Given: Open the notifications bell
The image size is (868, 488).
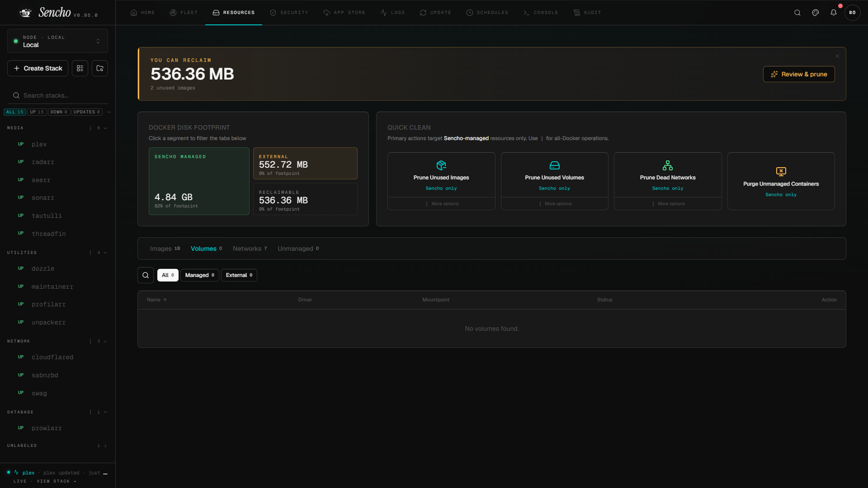Looking at the screenshot, I should [x=833, y=13].
